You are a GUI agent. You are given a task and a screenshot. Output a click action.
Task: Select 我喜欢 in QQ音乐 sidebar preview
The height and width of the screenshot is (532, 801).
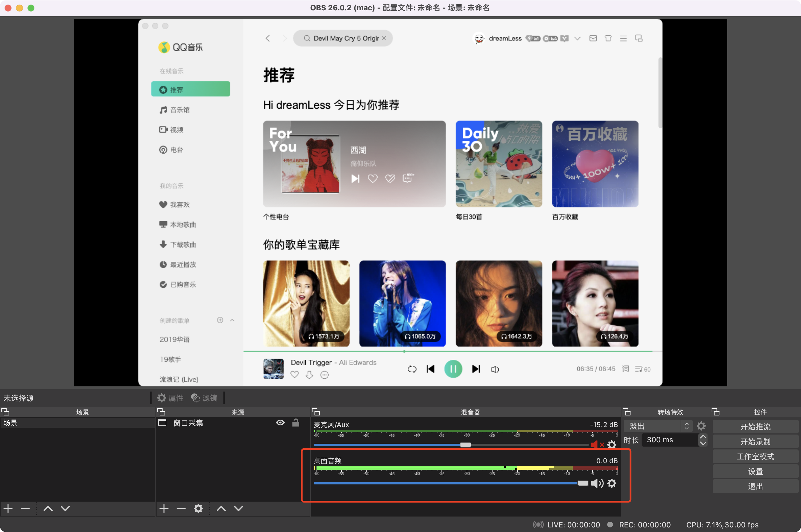(175, 205)
